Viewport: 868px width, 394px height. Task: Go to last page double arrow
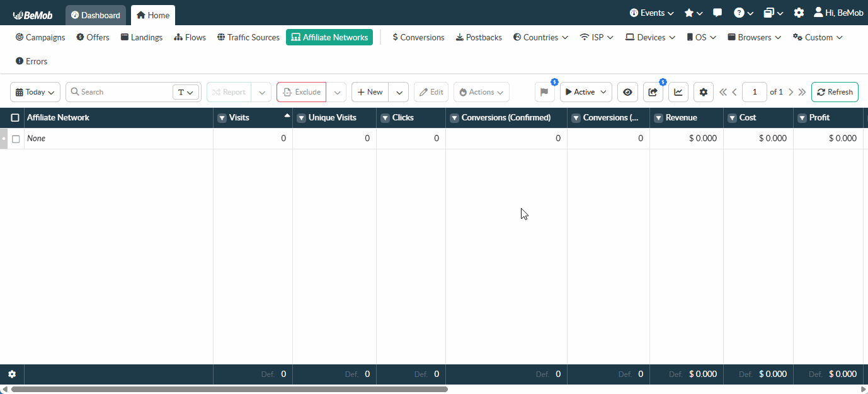802,92
